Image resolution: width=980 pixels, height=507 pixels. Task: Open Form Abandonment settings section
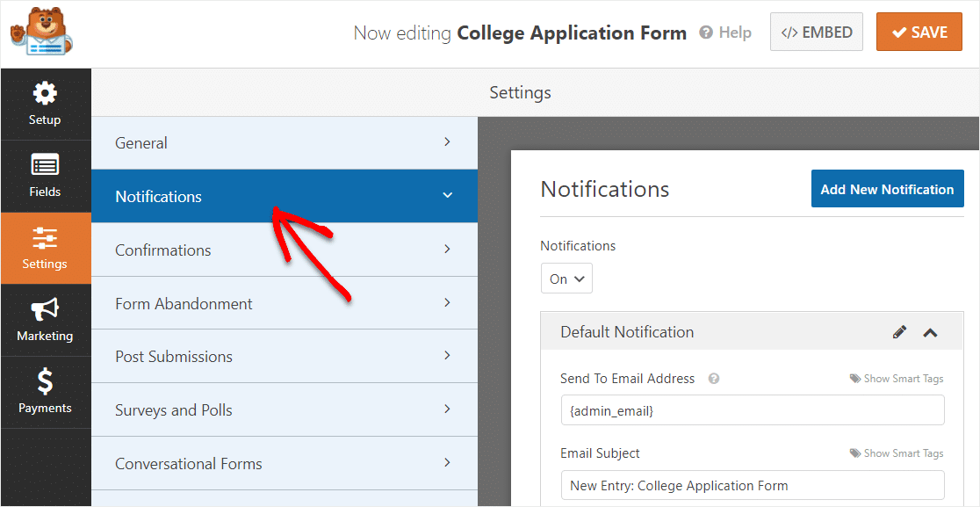[285, 303]
